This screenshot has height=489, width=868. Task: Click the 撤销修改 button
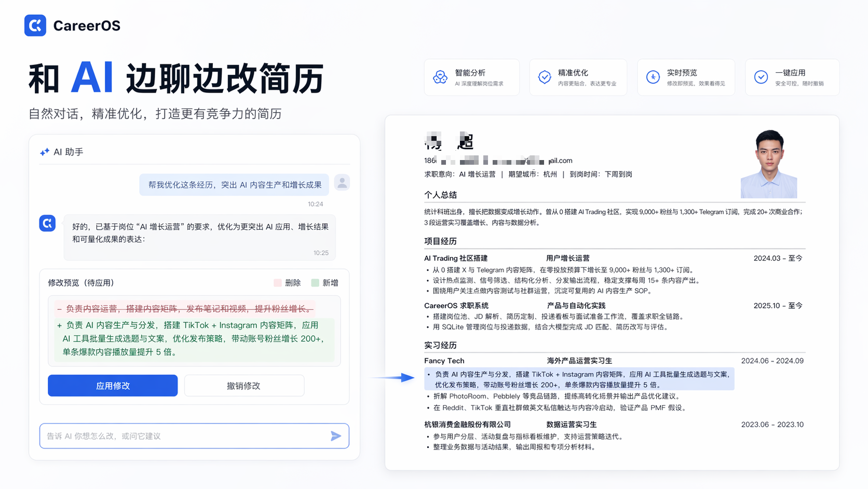[x=244, y=386]
